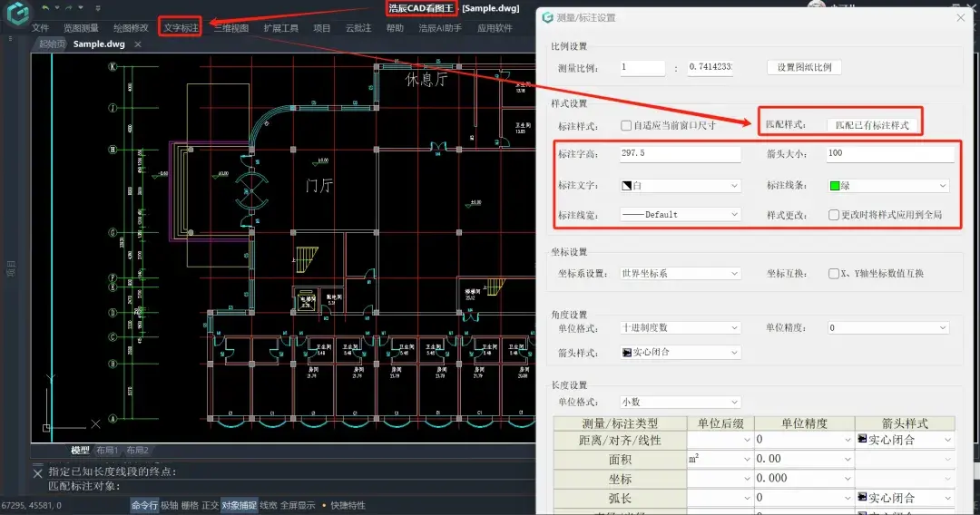Open the 项目 menu in the menu bar
The width and height of the screenshot is (980, 515).
[322, 28]
